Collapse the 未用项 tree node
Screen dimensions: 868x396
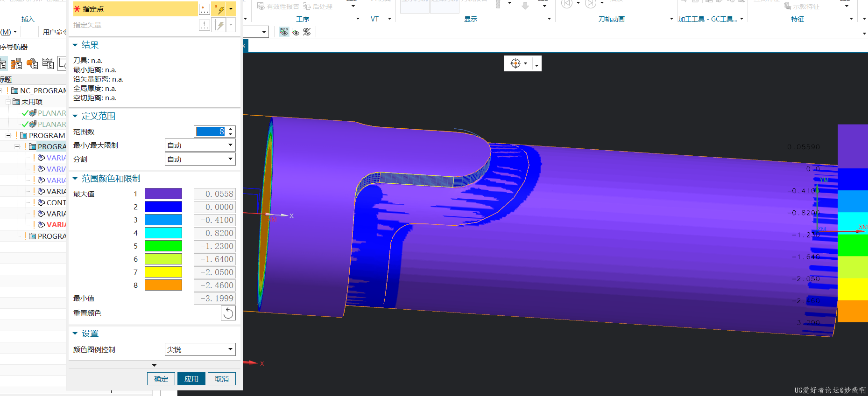8,102
